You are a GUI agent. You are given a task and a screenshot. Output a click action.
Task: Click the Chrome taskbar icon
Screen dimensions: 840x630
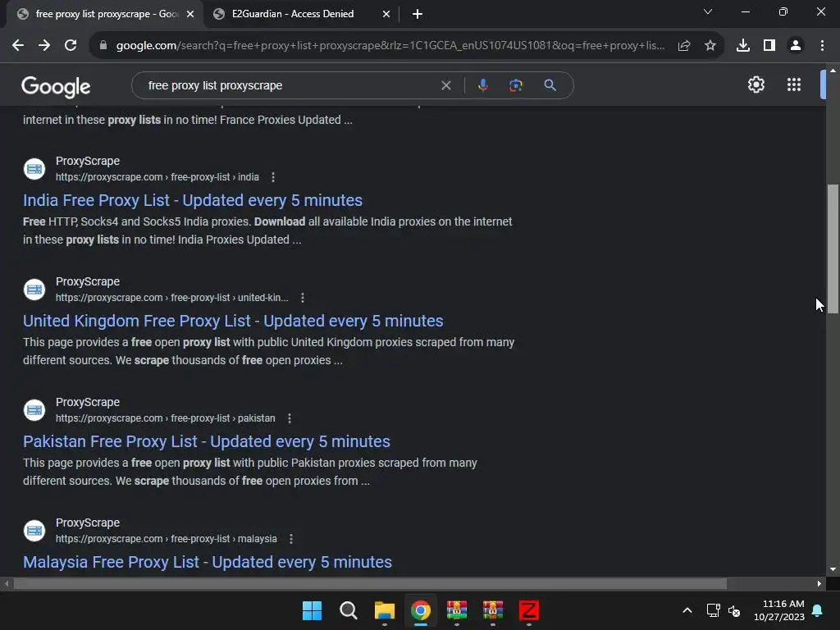pyautogui.click(x=421, y=610)
